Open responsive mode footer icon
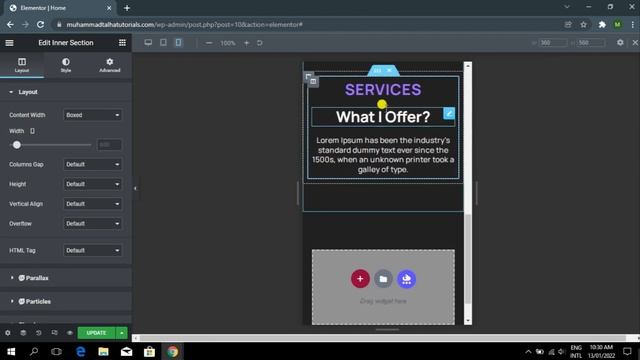640x360 pixels. 54,333
